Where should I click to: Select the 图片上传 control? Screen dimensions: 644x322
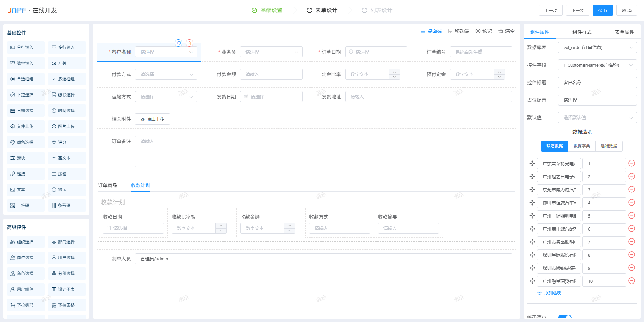pyautogui.click(x=67, y=126)
